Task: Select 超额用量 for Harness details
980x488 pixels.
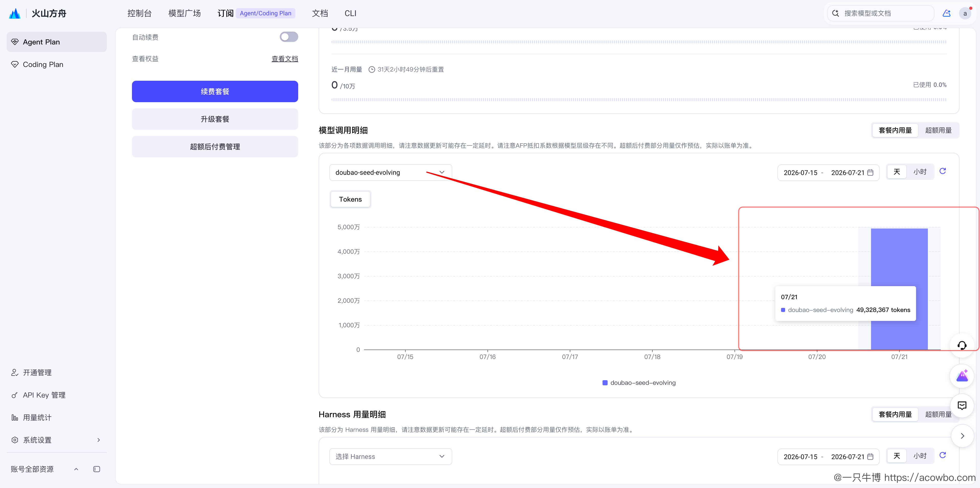Action: pyautogui.click(x=938, y=414)
